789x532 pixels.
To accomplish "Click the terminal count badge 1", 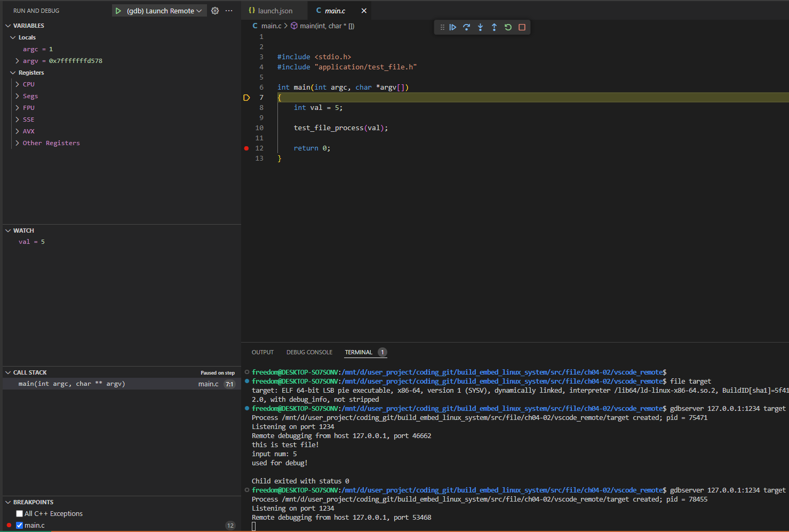I will [382, 352].
